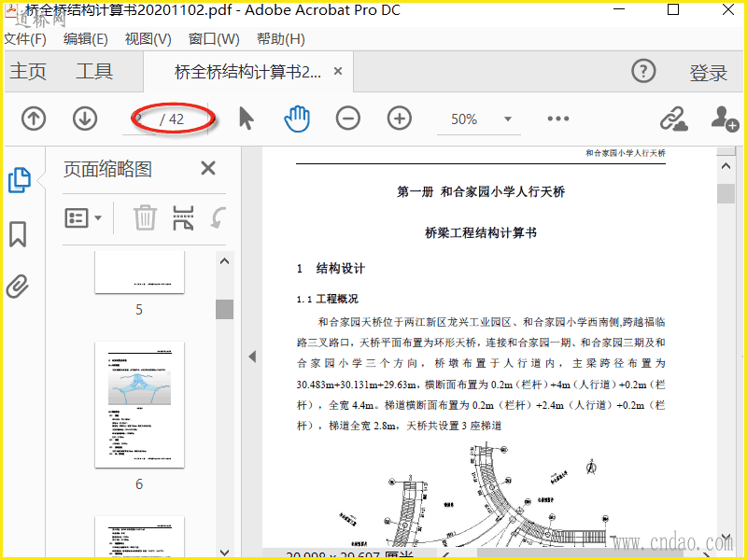This screenshot has width=747, height=560.
Task: Toggle the page thumbnails panel icon
Action: (x=20, y=180)
